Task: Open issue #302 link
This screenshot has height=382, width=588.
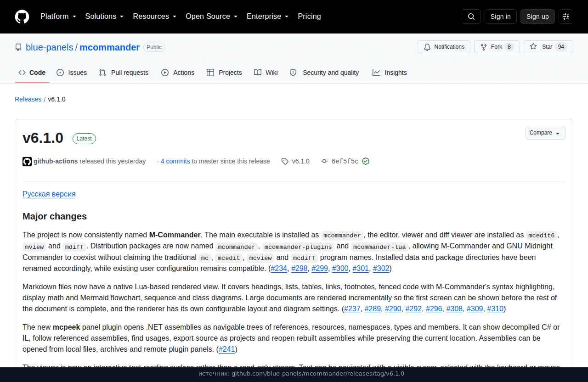Action: (381, 269)
